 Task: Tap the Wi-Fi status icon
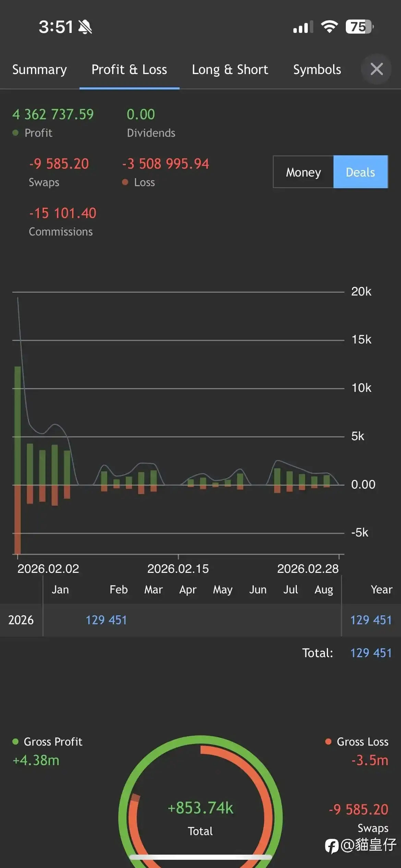click(329, 27)
